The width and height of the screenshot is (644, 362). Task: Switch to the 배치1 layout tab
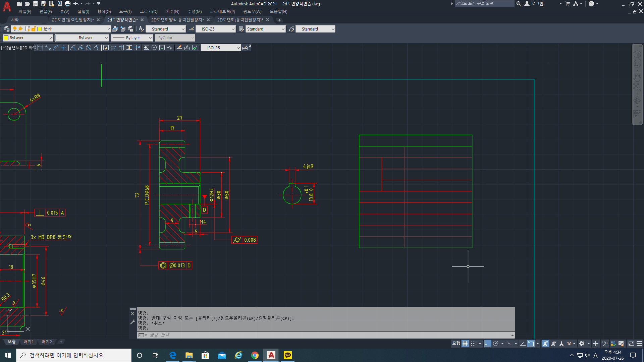[x=29, y=342]
